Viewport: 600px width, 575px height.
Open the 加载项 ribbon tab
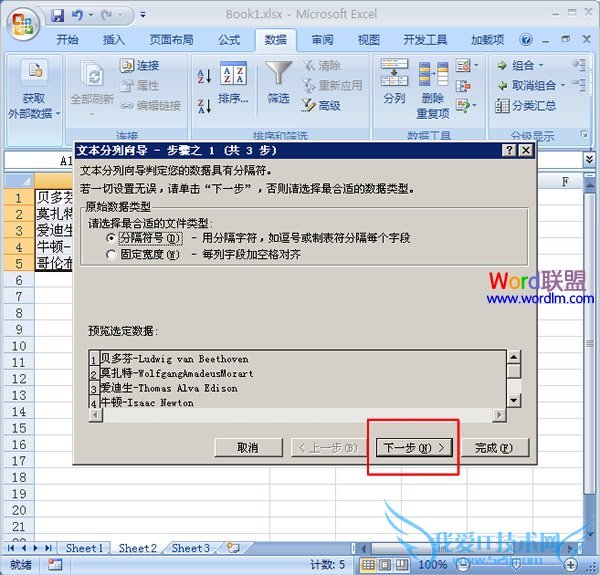pos(487,40)
